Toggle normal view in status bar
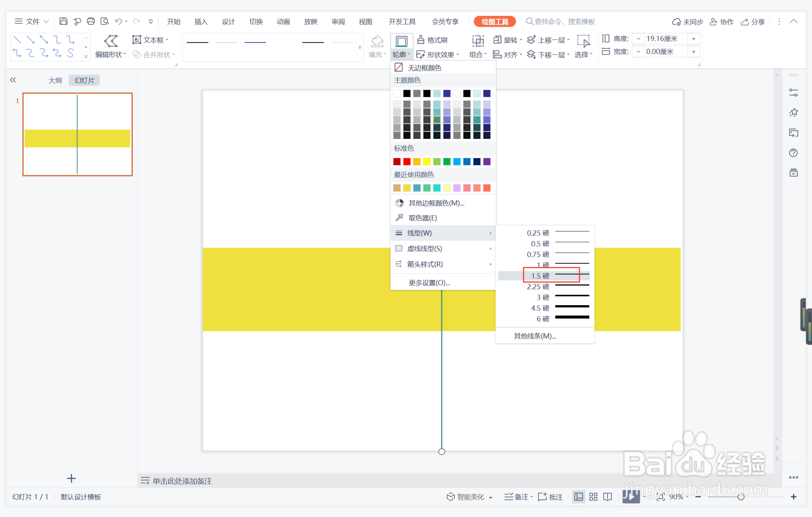 (578, 497)
